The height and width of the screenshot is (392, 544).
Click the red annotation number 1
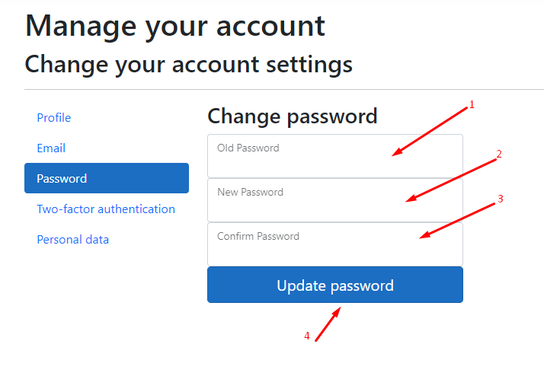[472, 104]
